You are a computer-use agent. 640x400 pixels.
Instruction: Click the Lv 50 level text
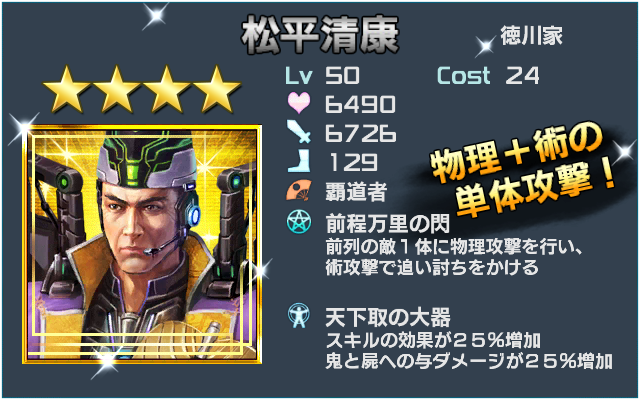[322, 76]
